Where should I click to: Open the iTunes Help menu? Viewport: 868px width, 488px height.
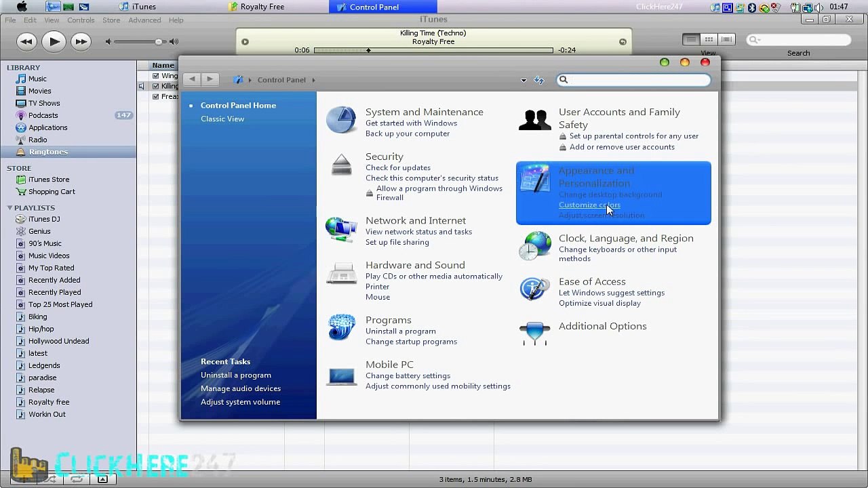(176, 20)
